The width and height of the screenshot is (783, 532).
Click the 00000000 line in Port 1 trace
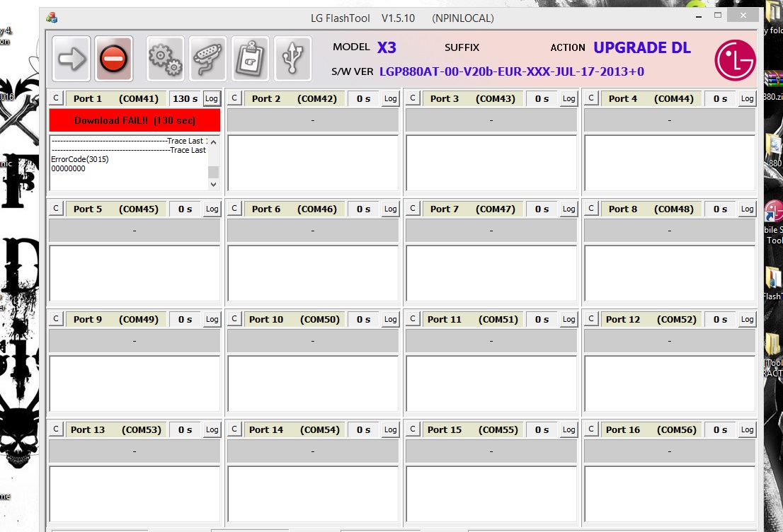click(x=69, y=168)
